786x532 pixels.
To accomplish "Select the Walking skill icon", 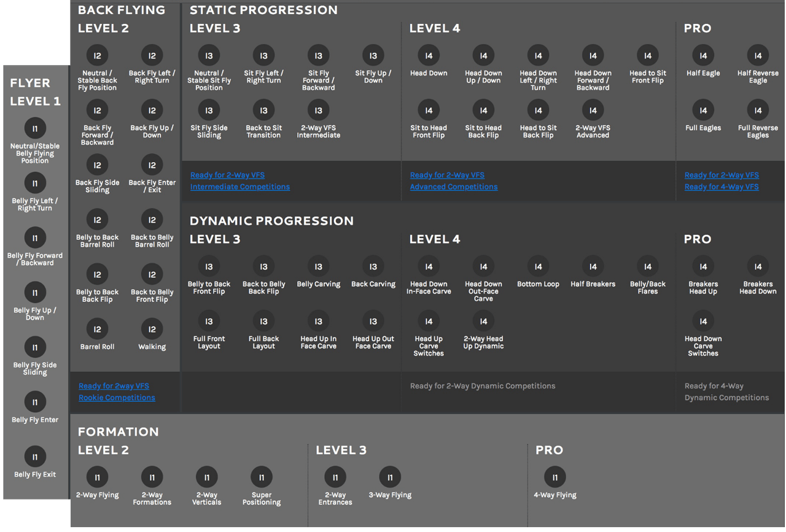I will tap(152, 330).
